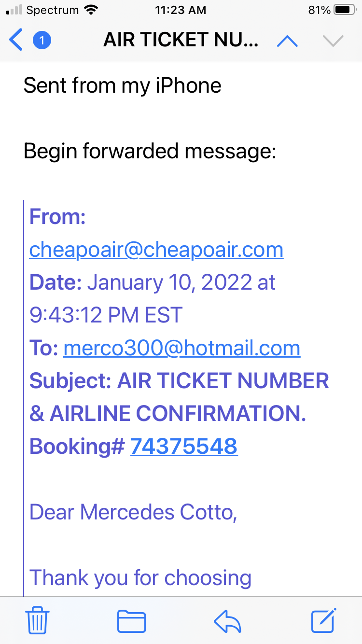362x644 pixels.
Task: Open the cheapoair@cheapoair.com sender link
Action: tap(156, 250)
